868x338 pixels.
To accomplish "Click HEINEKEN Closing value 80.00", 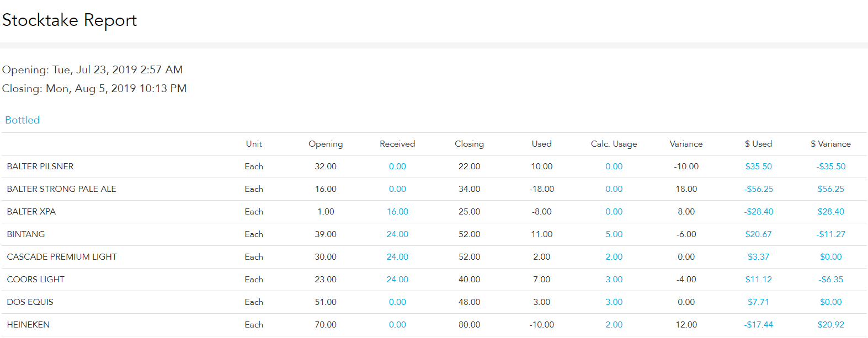I will click(470, 325).
